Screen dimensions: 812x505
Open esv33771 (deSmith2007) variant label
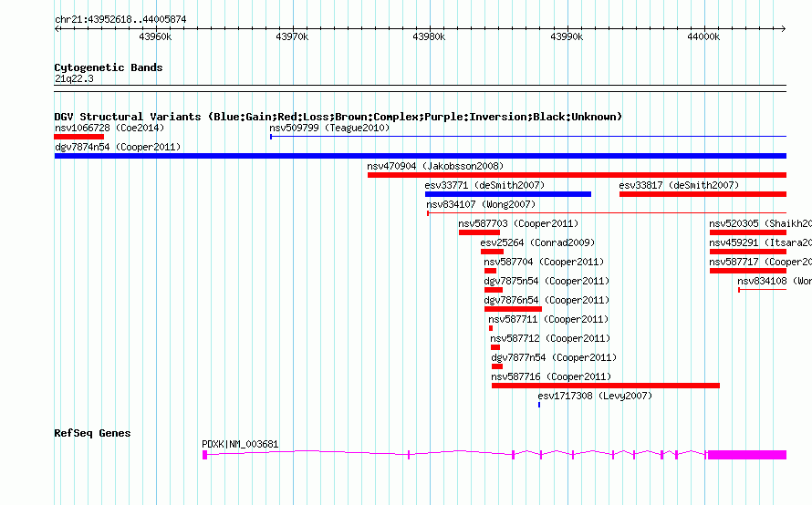(484, 185)
